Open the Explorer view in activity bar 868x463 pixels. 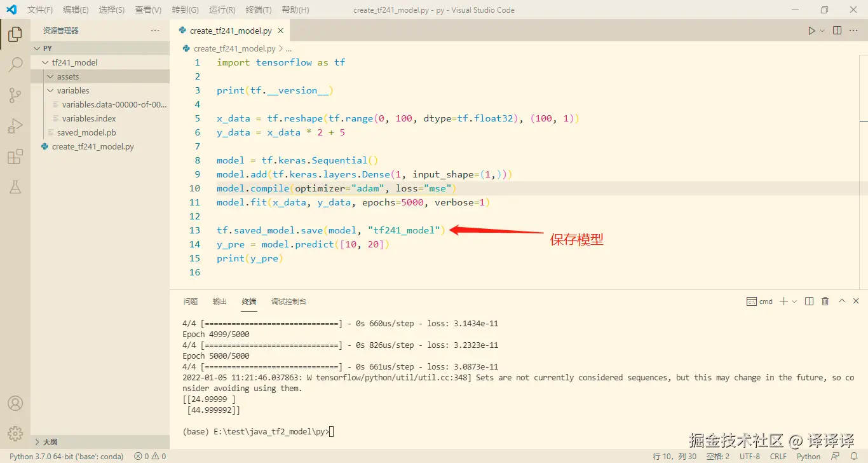[15, 34]
